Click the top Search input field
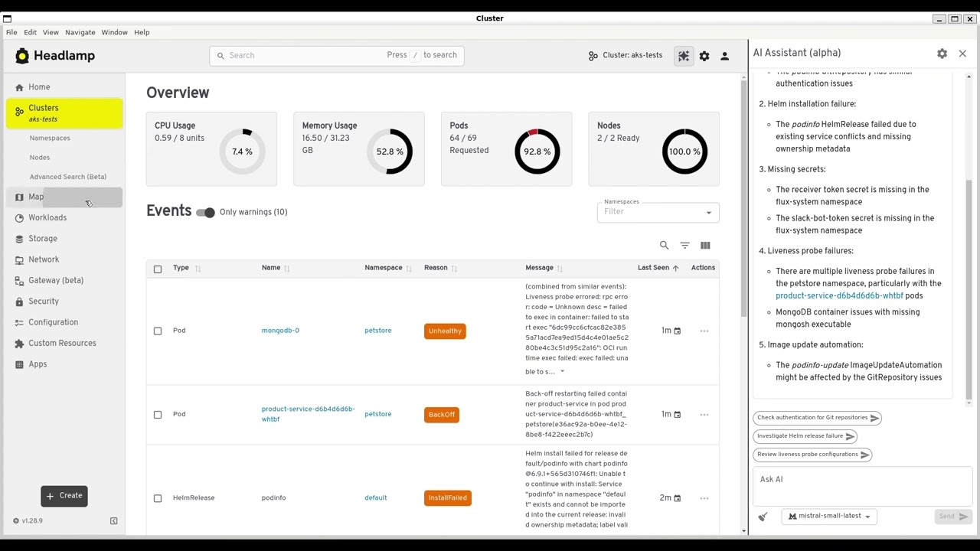This screenshot has height=551, width=980. [337, 56]
